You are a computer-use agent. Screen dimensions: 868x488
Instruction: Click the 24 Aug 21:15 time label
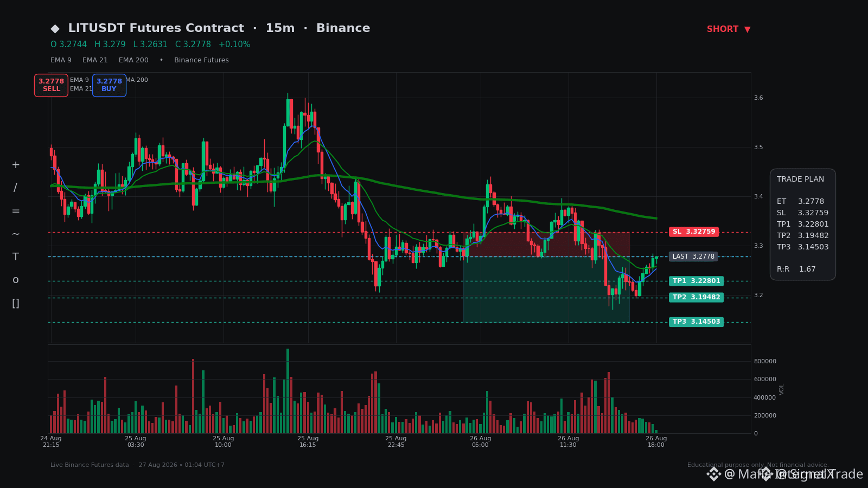[51, 442]
